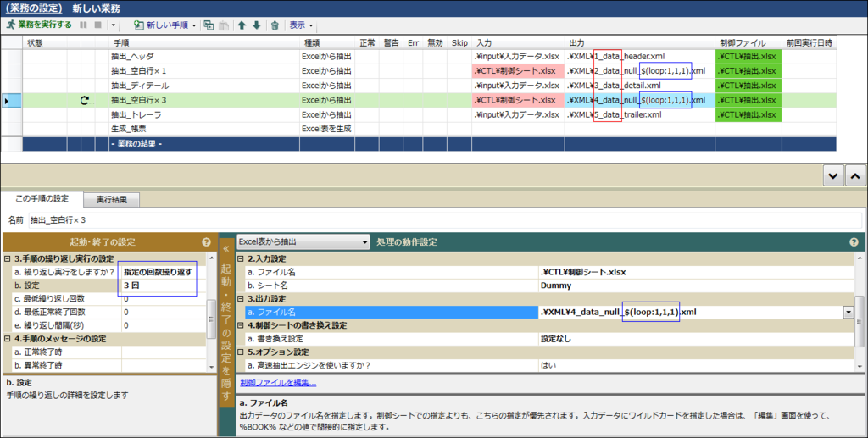The height and width of the screenshot is (438, 868).
Task: Collapse 4.制御シートの書き換え設定 section
Action: pyautogui.click(x=241, y=325)
